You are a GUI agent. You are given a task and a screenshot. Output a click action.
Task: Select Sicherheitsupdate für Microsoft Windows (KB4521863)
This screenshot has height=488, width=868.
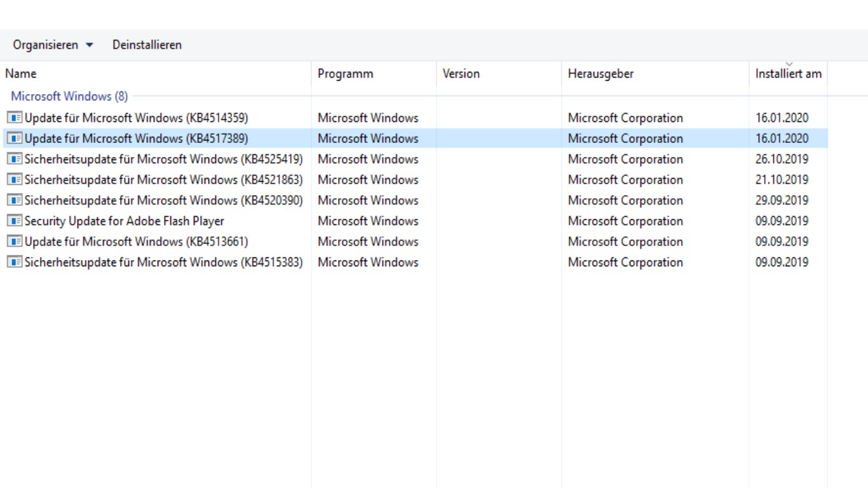tap(164, 179)
